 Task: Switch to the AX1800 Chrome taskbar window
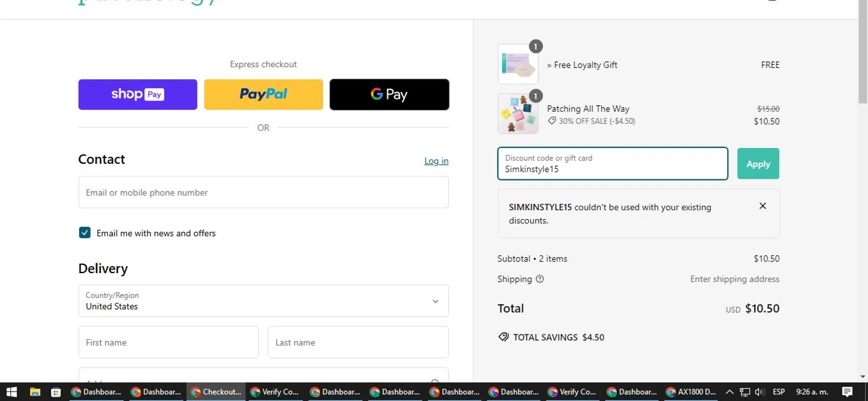click(x=691, y=392)
